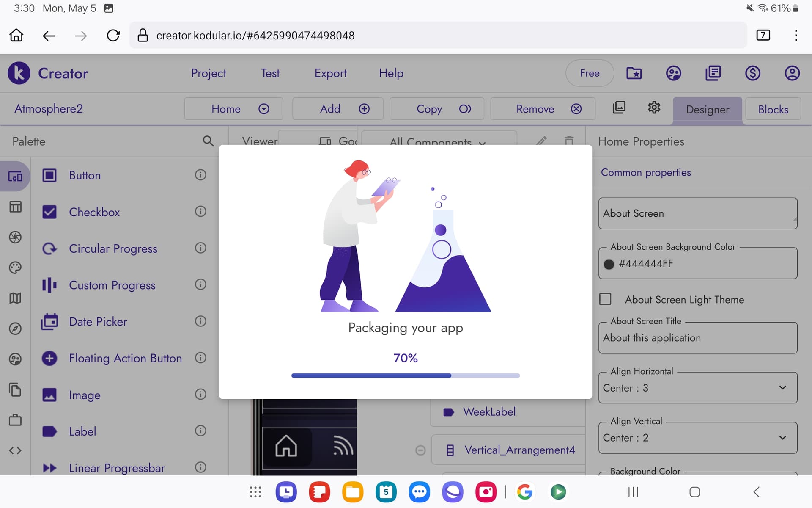Open the account profile icon
Viewport: 812px width, 508px height.
[792, 73]
